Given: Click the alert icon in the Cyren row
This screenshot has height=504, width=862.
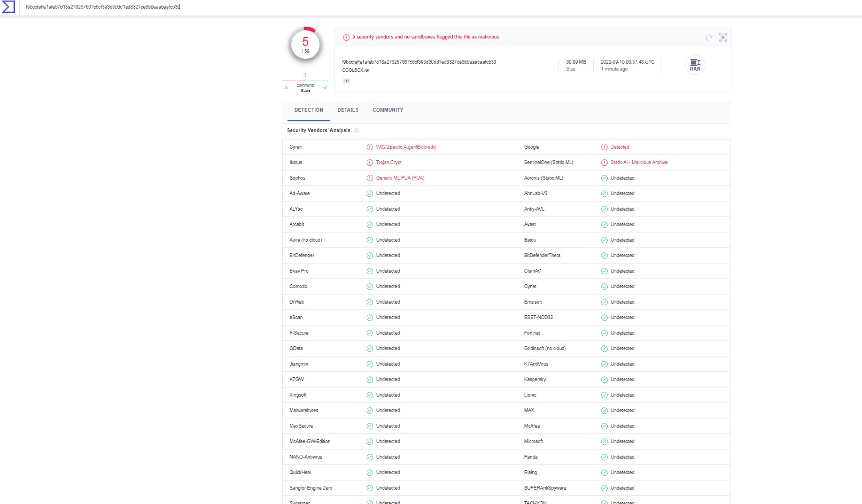Looking at the screenshot, I should coord(370,147).
